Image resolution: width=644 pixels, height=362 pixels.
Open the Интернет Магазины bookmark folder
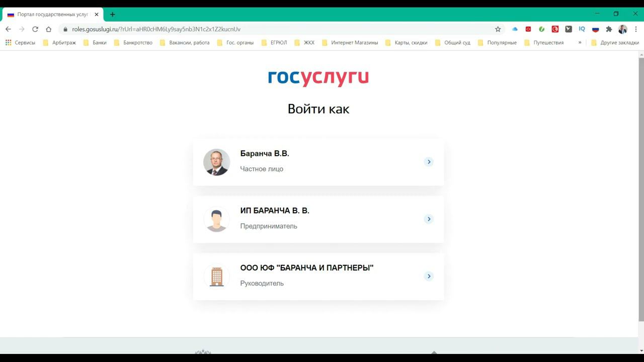(350, 43)
